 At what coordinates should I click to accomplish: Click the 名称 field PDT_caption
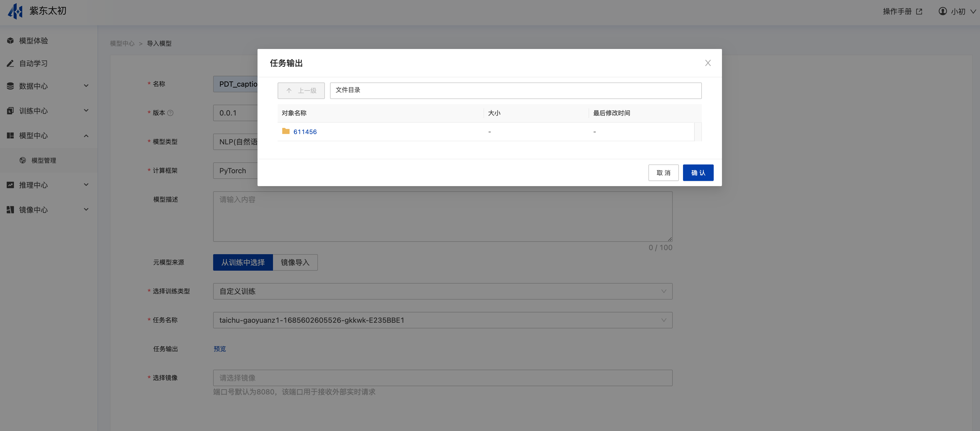[235, 84]
